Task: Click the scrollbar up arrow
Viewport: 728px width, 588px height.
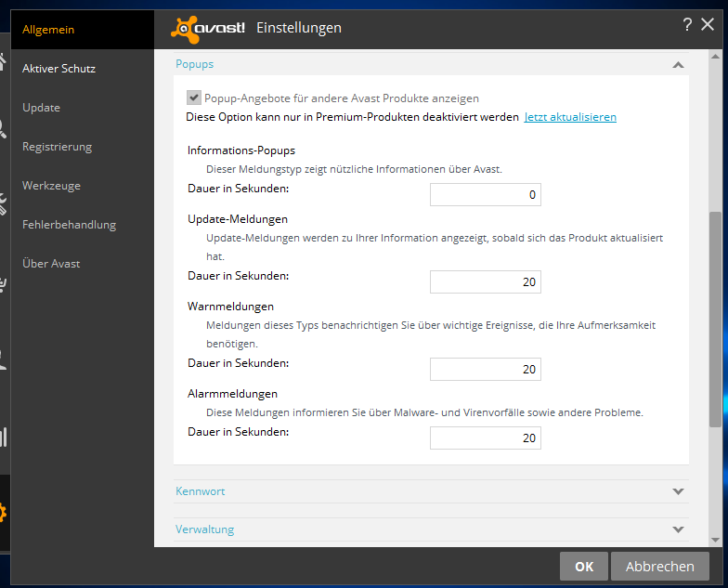Action: click(715, 57)
